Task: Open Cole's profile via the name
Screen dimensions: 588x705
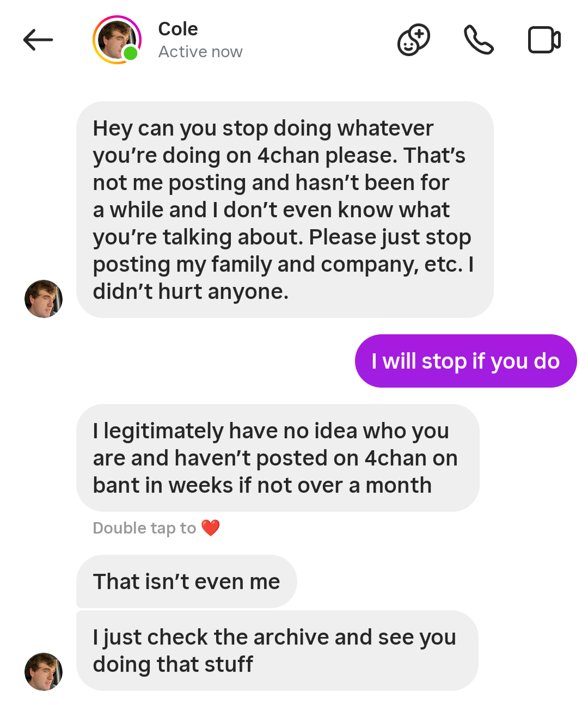Action: click(178, 29)
